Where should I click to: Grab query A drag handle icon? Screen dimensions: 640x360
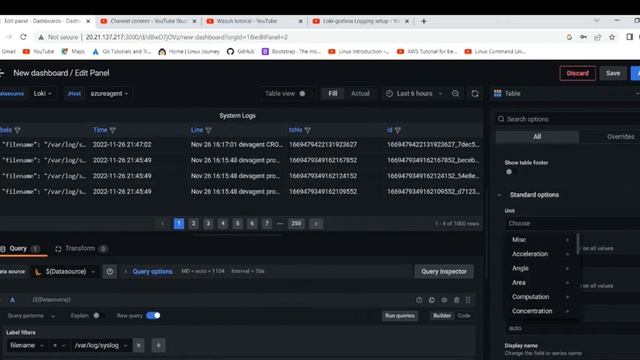click(468, 300)
